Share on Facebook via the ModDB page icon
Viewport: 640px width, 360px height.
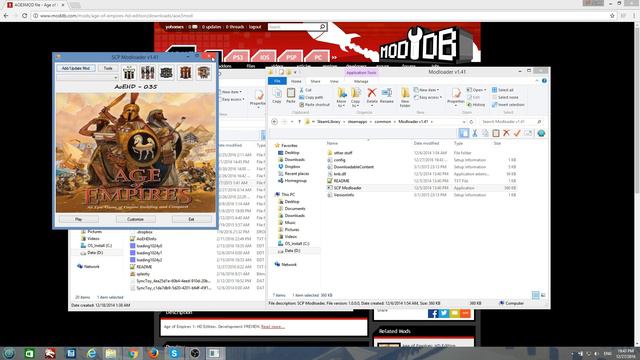[433, 313]
